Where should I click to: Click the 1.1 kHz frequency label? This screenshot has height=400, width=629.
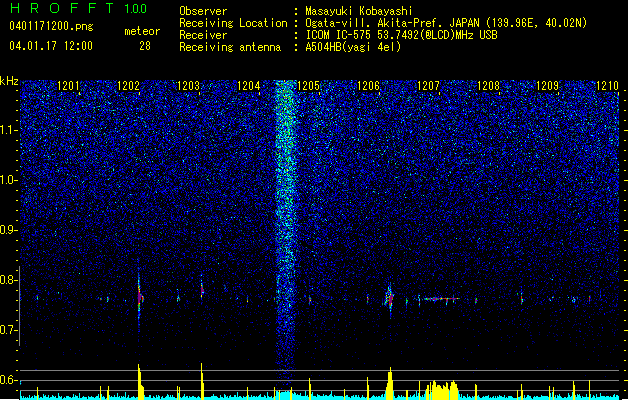pyautogui.click(x=9, y=130)
